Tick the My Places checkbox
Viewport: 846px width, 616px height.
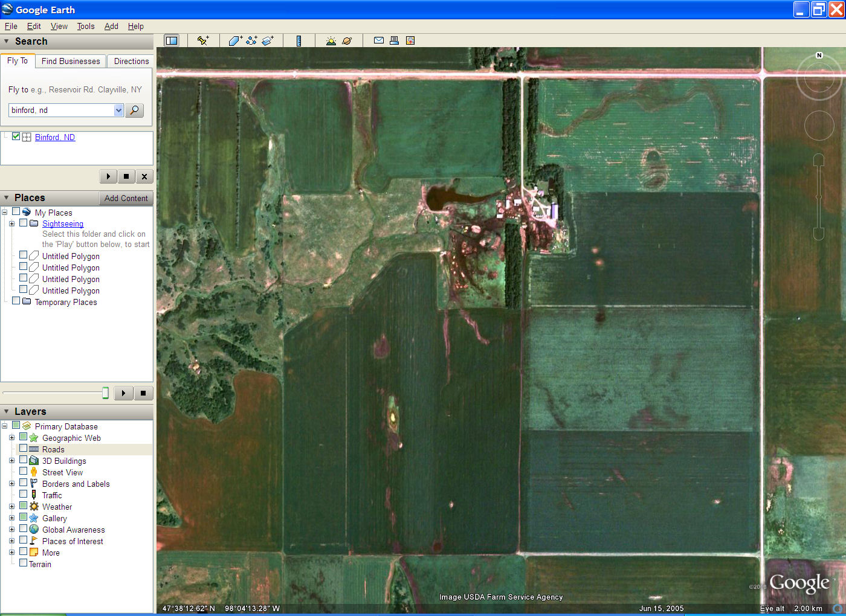16,212
